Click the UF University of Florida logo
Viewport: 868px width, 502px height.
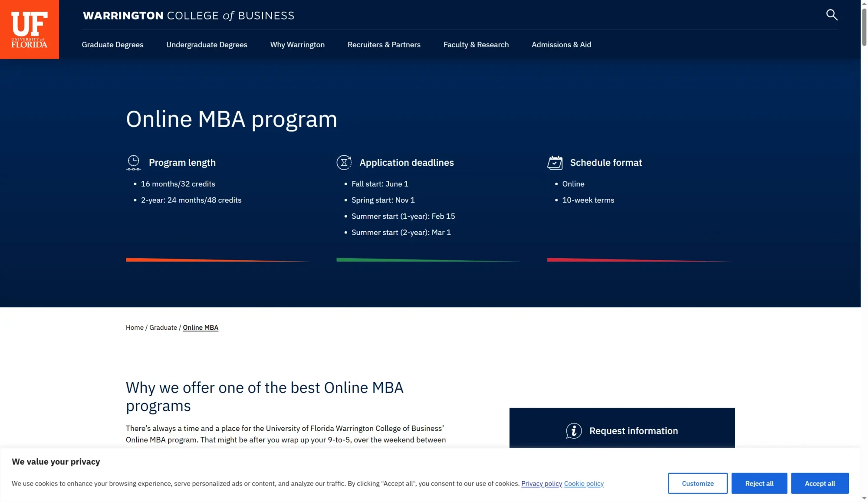30,30
